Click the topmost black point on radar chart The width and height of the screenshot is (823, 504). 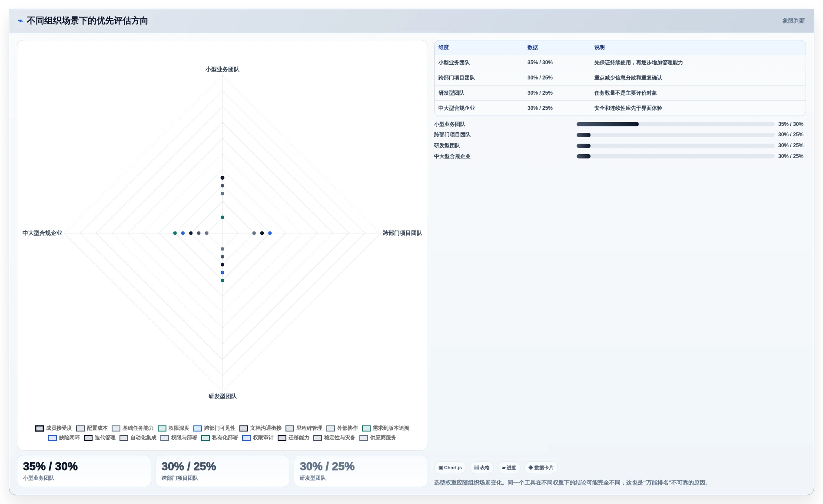[222, 178]
